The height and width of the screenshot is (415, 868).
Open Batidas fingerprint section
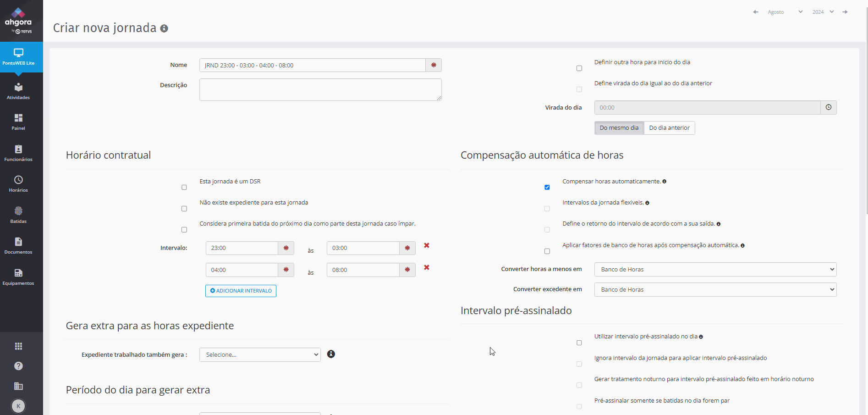18,215
